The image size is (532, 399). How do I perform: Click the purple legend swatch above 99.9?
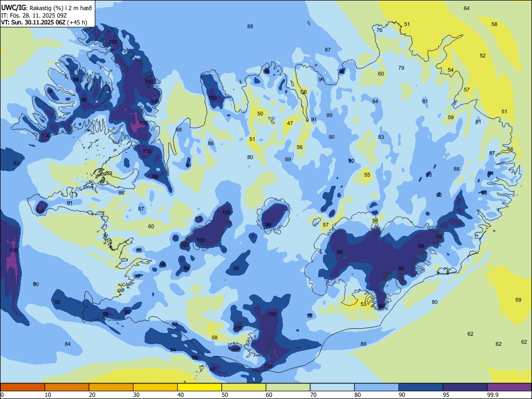tap(509, 387)
